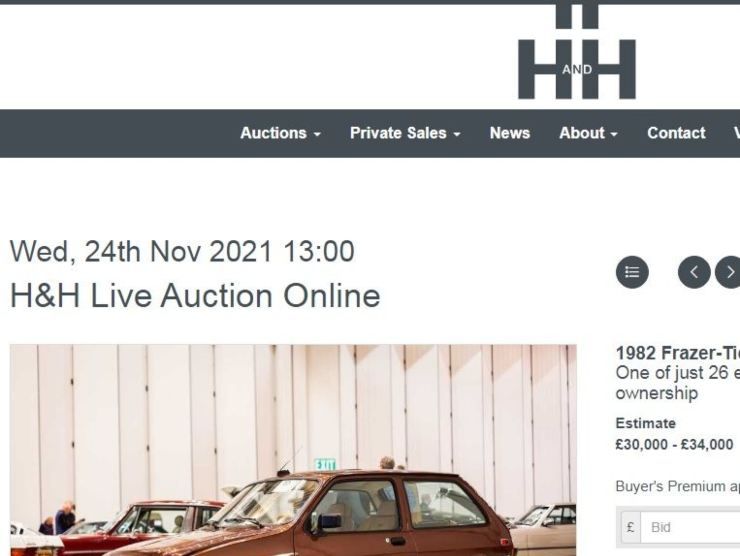Click into the Bid amount field
The image size is (740, 556).
[690, 527]
